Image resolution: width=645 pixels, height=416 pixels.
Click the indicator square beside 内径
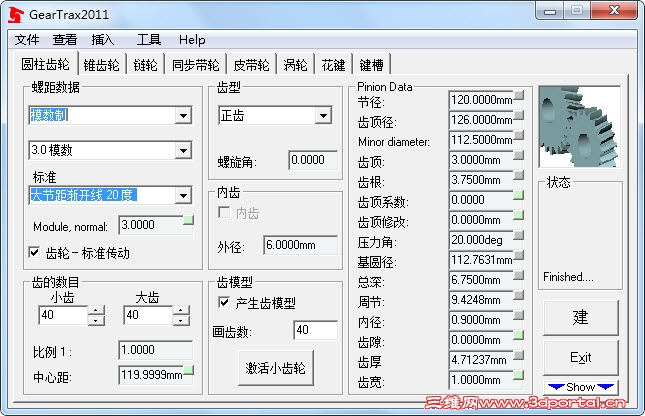(x=519, y=315)
